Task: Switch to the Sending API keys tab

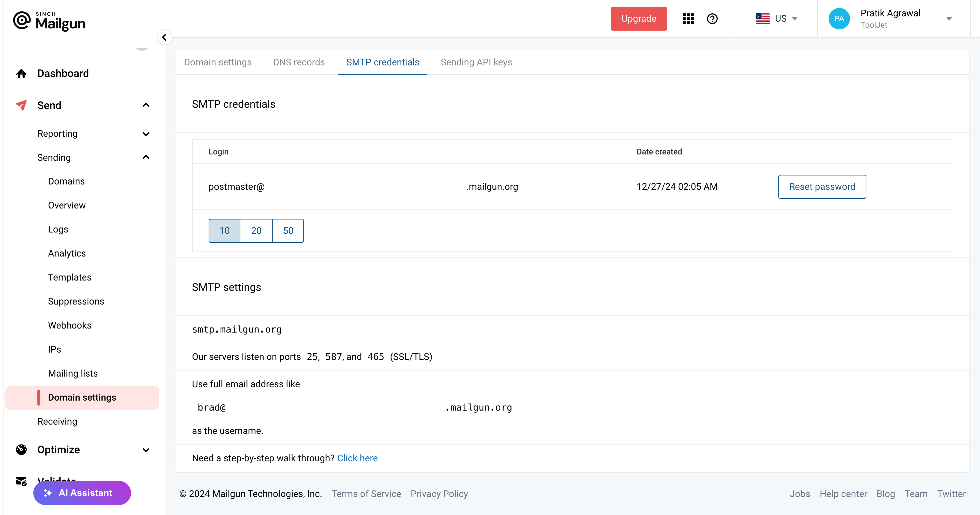Action: tap(476, 62)
